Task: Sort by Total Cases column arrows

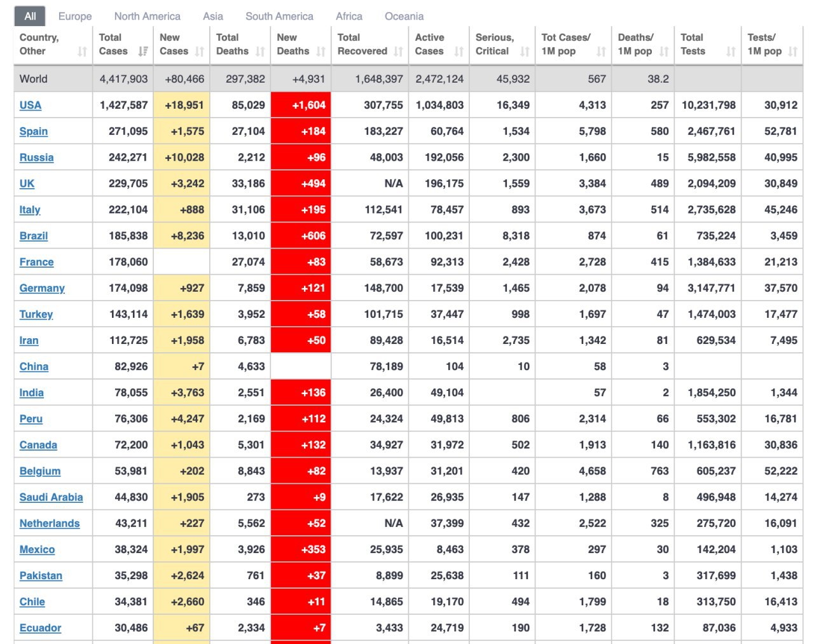Action: click(x=143, y=51)
